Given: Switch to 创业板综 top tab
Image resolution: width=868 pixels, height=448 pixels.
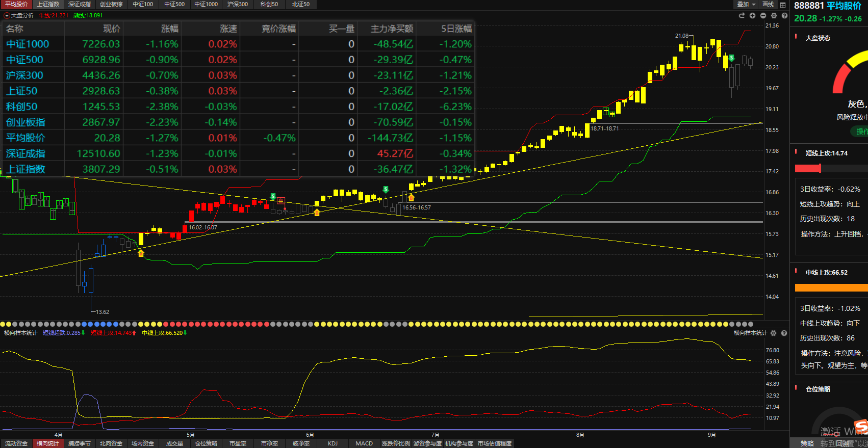Looking at the screenshot, I should coord(111,4).
